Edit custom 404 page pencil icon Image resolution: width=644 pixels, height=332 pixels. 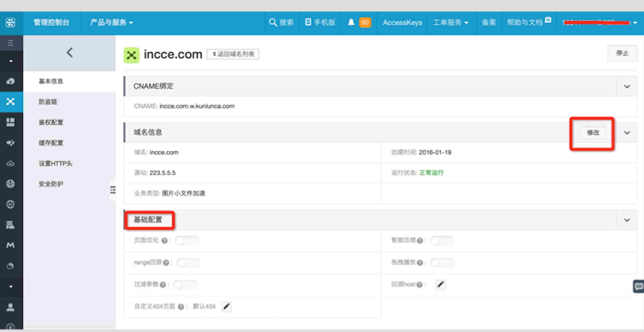click(226, 307)
